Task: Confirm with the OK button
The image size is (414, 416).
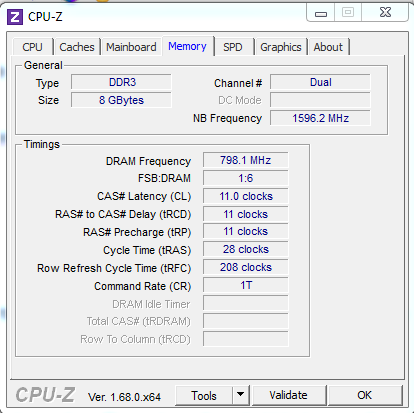Action: coord(364,395)
